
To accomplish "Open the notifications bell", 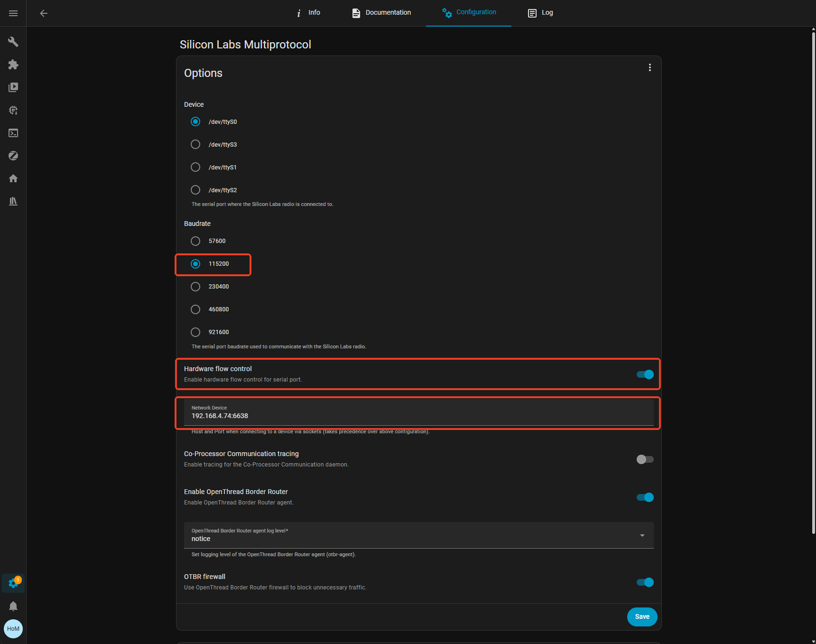I will coord(13,606).
